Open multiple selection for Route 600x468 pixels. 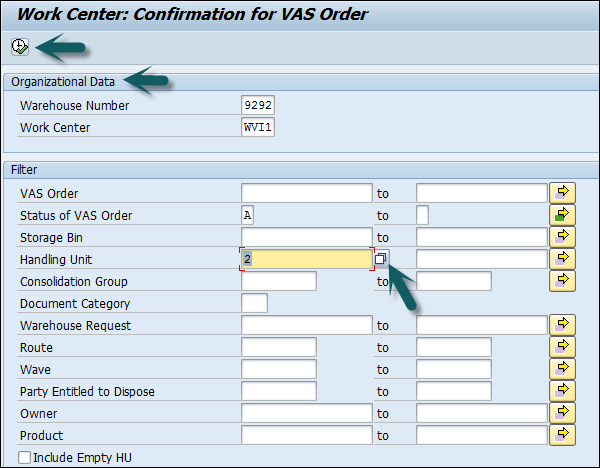pyautogui.click(x=564, y=347)
